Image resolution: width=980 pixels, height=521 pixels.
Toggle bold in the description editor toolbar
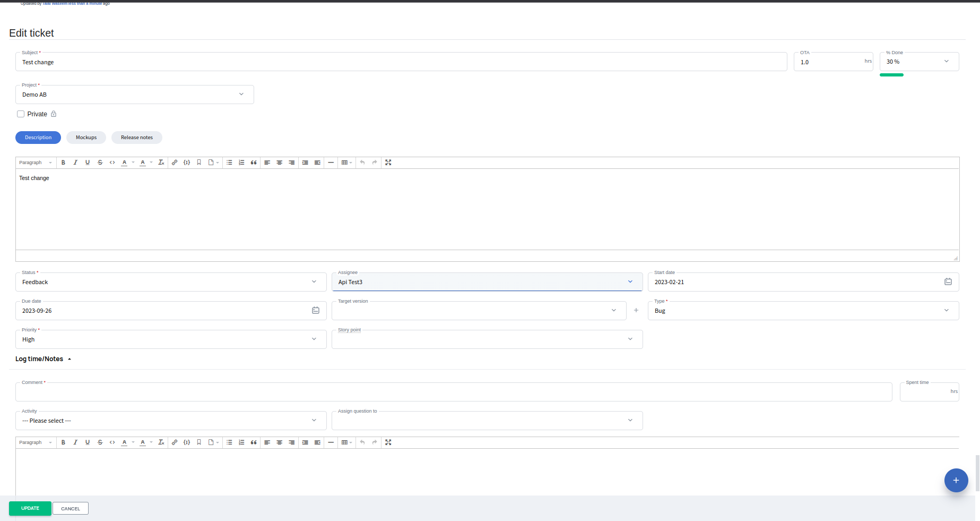tap(63, 163)
